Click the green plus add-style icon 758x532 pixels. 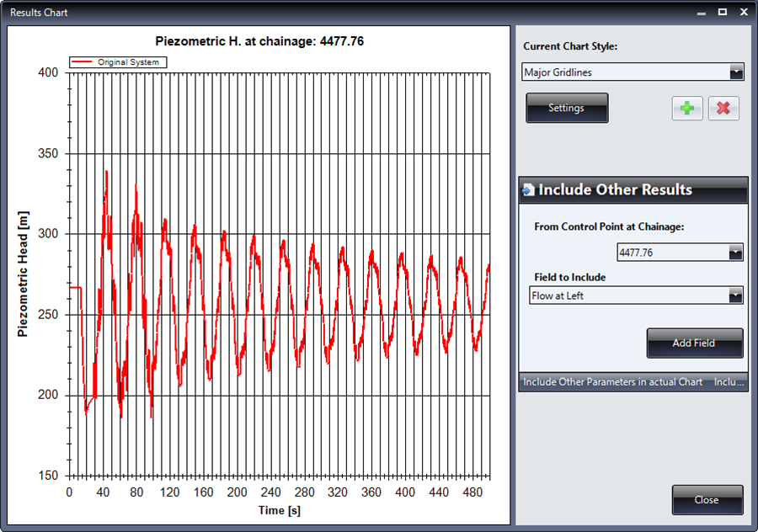687,109
